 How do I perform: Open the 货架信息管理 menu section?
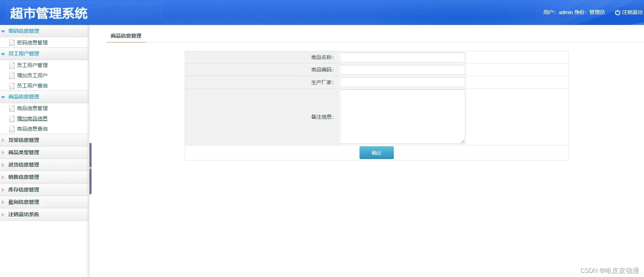[x=44, y=140]
